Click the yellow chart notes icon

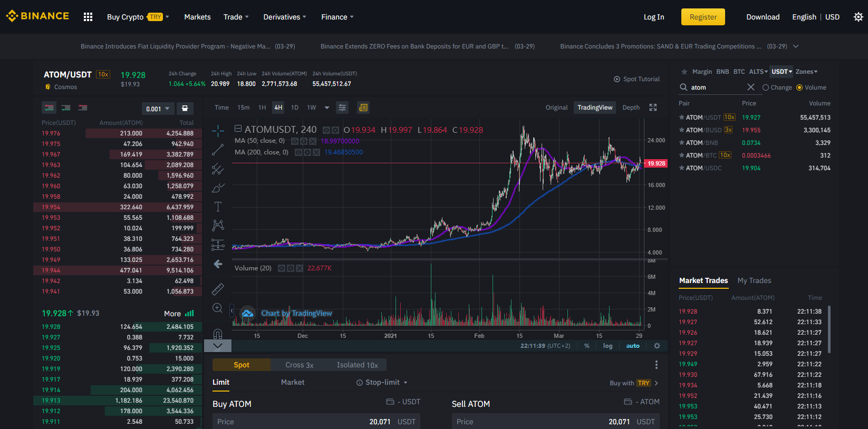(363, 108)
